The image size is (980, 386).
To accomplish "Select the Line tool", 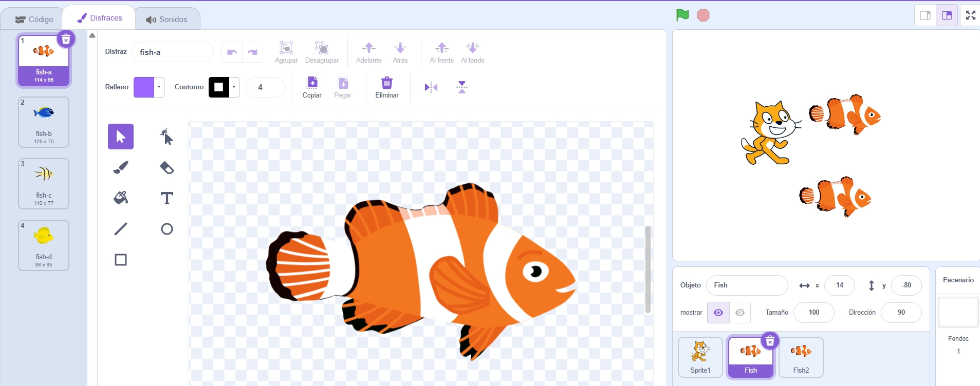I will [x=121, y=229].
